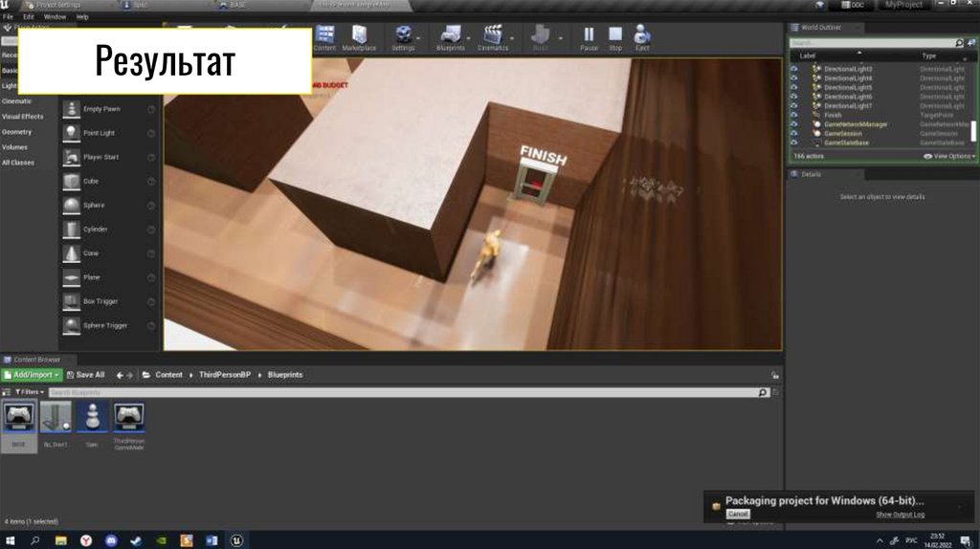Pause the running game simulation
The height and width of the screenshot is (549, 980).
point(589,38)
